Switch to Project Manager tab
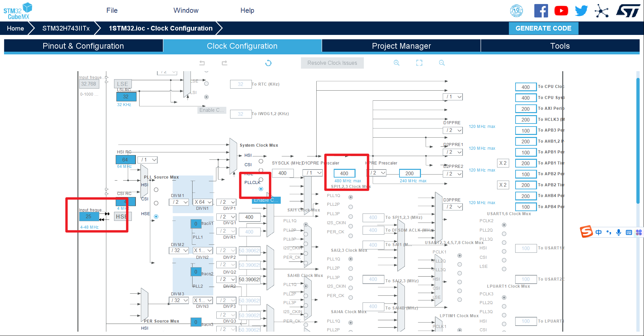Image resolution: width=644 pixels, height=336 pixels. (401, 46)
